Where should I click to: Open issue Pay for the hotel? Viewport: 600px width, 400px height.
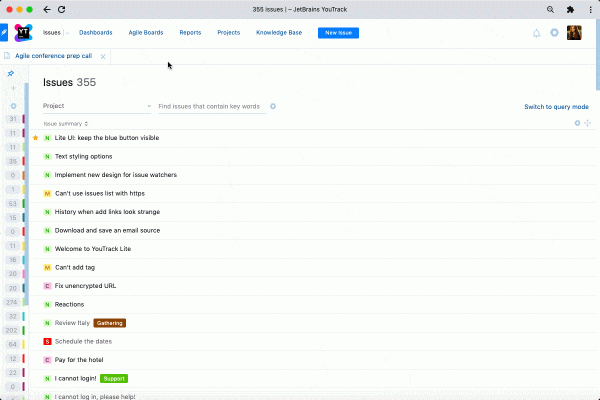tap(79, 360)
